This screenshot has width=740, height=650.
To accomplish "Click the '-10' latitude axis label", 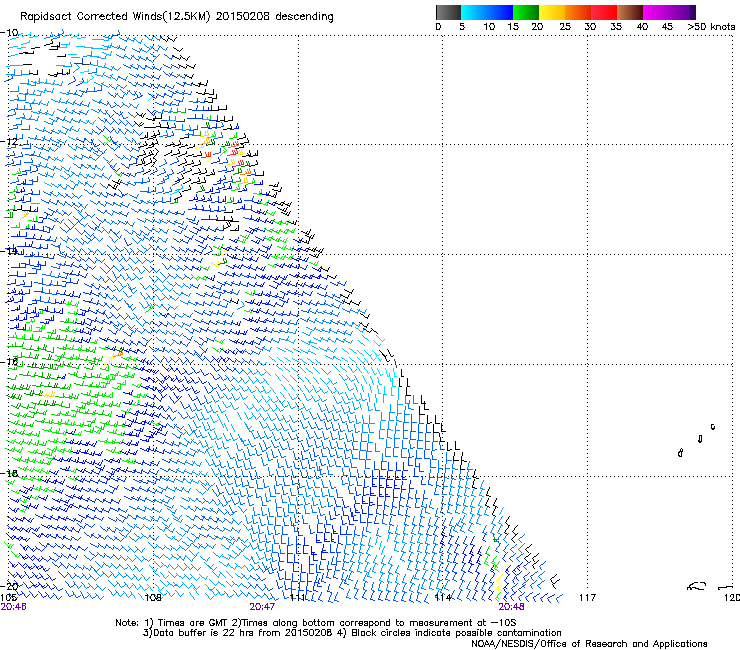I will click(9, 33).
